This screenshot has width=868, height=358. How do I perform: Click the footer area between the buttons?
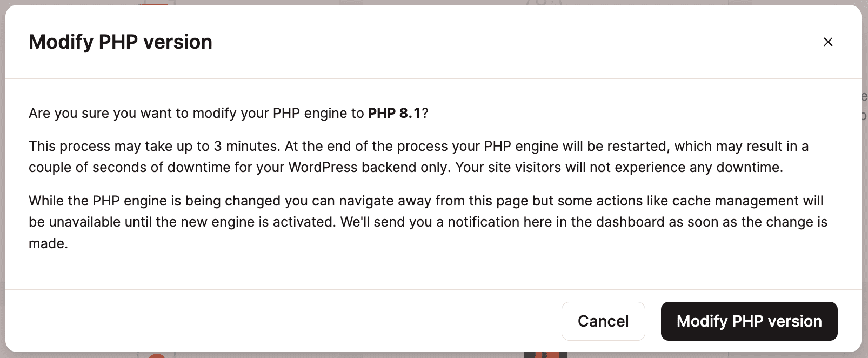653,321
